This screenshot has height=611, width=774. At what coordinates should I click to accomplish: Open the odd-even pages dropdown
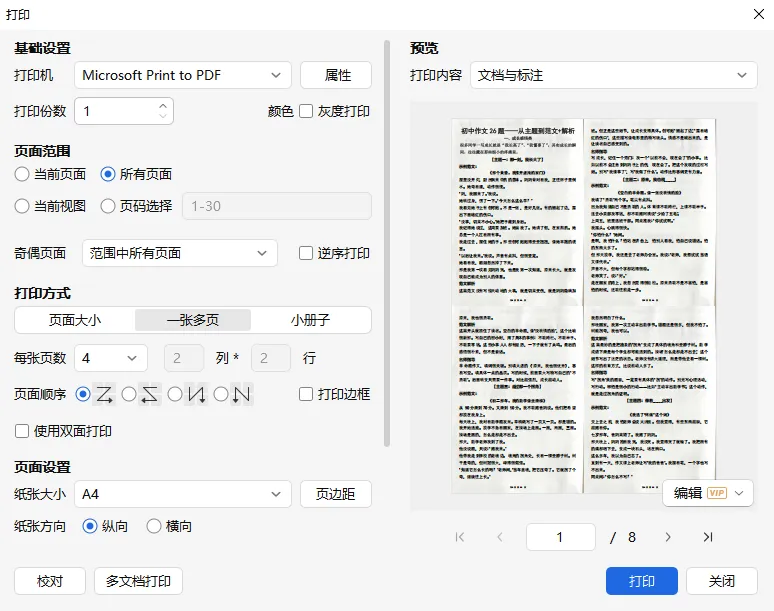[180, 253]
